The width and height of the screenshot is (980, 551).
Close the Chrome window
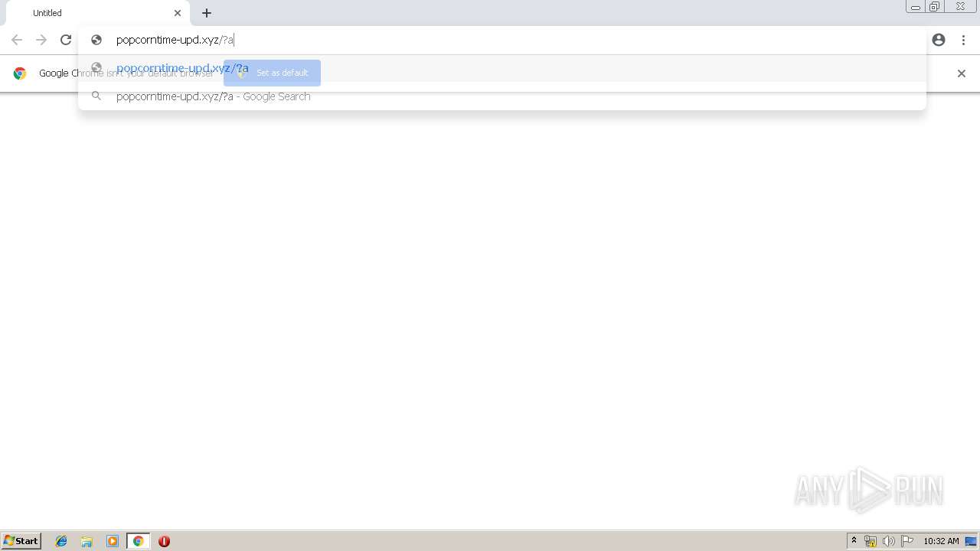click(960, 7)
